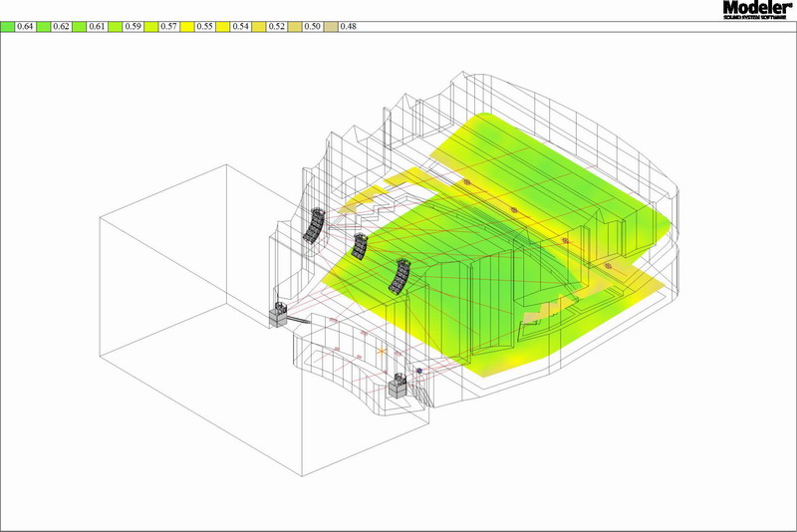Select the orange star marker on stage
Image resolution: width=797 pixels, height=532 pixels.
coord(383,350)
